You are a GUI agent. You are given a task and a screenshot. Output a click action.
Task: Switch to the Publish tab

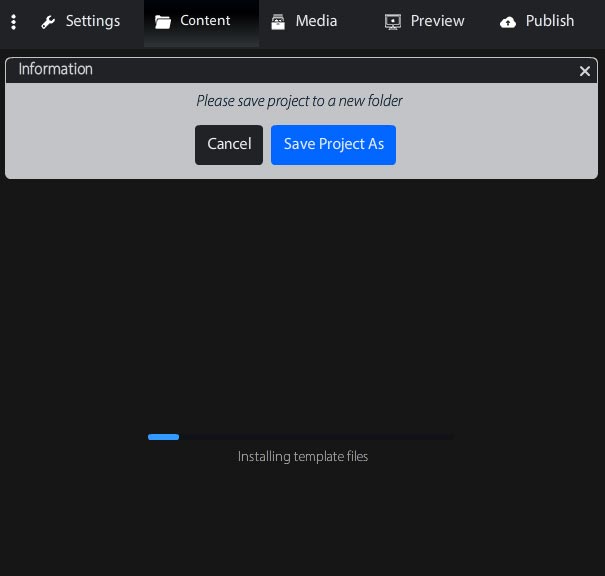click(x=550, y=21)
